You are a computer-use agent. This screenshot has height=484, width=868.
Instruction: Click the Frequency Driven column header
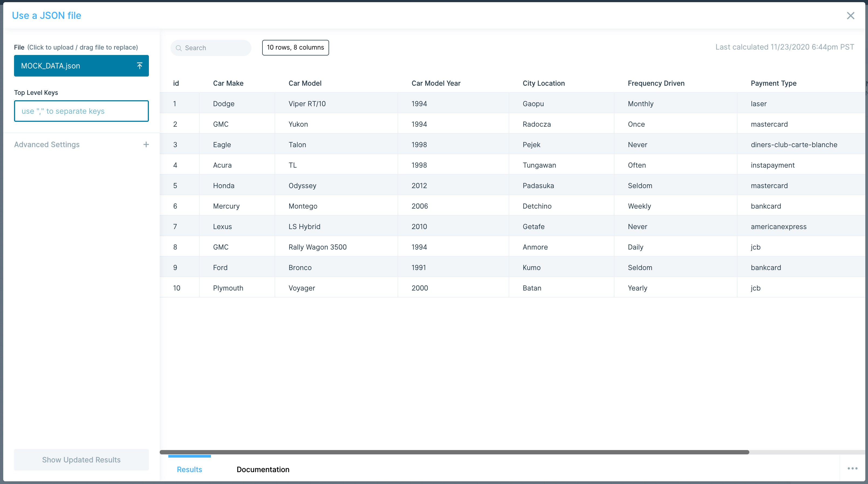[x=656, y=83]
